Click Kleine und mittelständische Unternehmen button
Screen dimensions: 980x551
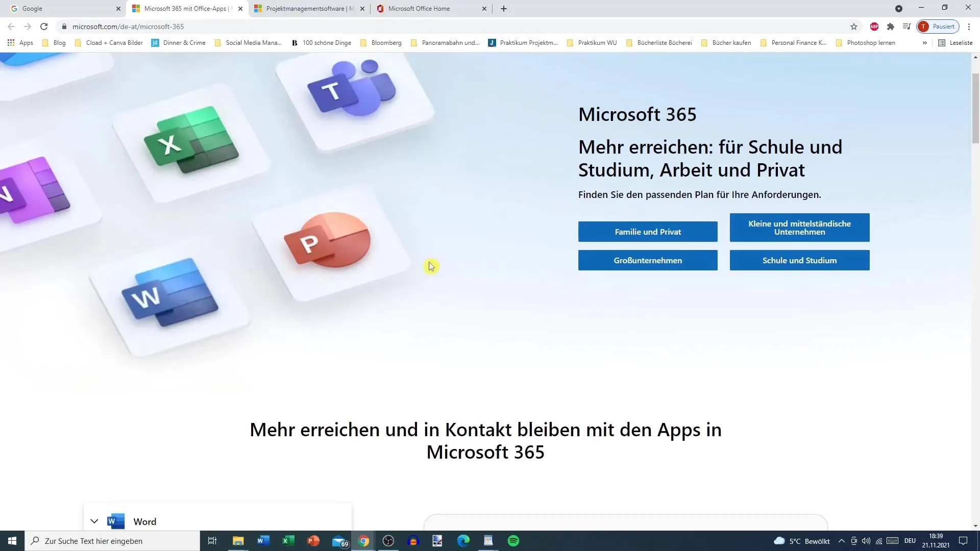tap(799, 228)
